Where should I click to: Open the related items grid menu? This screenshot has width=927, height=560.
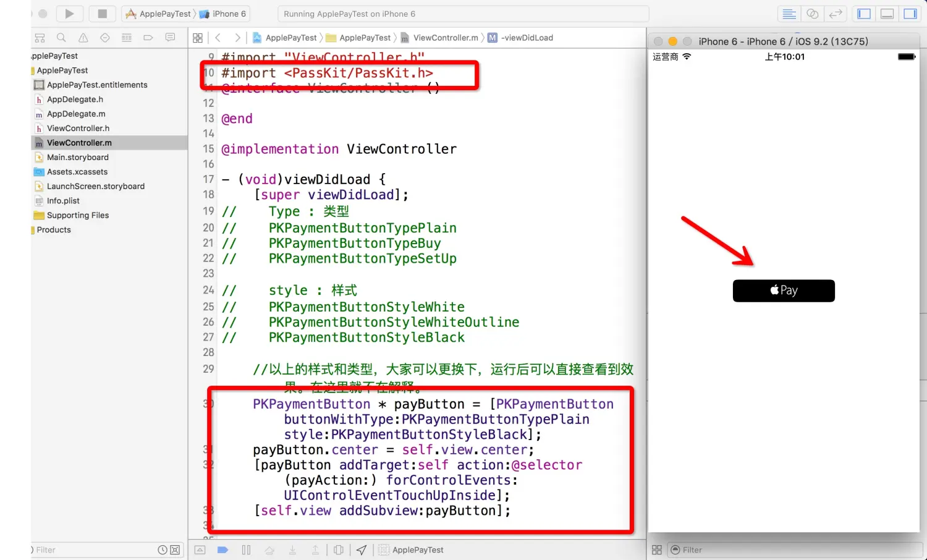[198, 38]
